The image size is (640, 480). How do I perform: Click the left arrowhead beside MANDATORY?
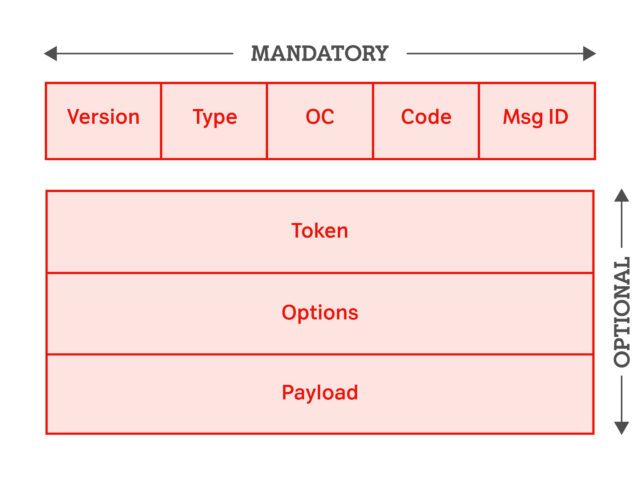[x=51, y=53]
